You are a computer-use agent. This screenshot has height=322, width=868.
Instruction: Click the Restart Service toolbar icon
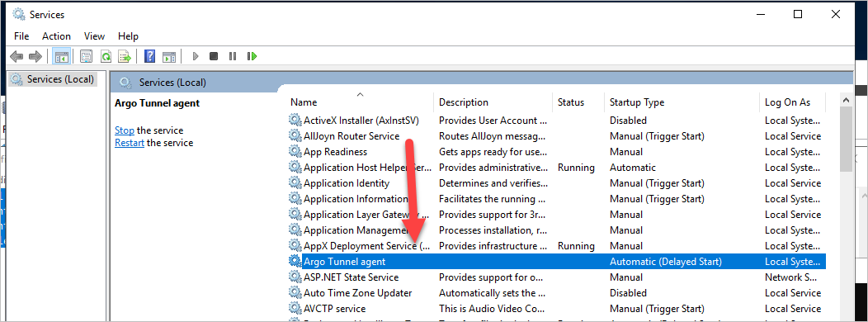point(252,56)
